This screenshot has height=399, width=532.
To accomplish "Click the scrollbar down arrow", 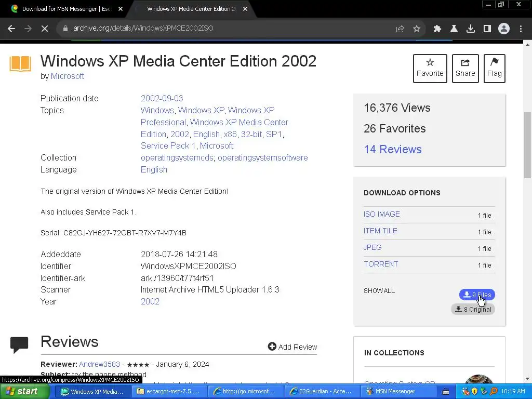I will tap(528, 379).
